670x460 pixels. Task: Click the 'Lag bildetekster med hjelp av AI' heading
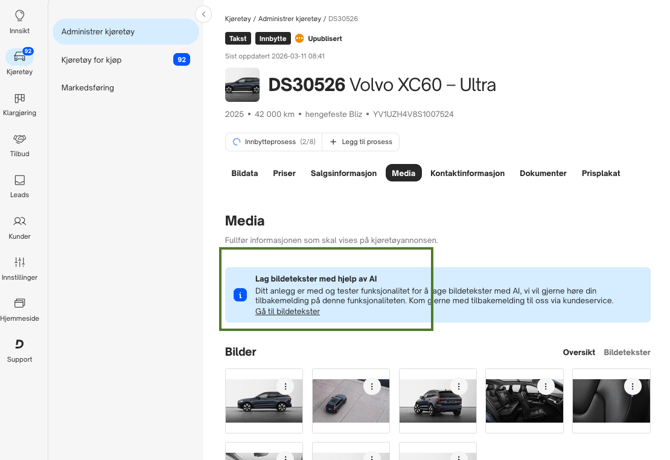[316, 279]
